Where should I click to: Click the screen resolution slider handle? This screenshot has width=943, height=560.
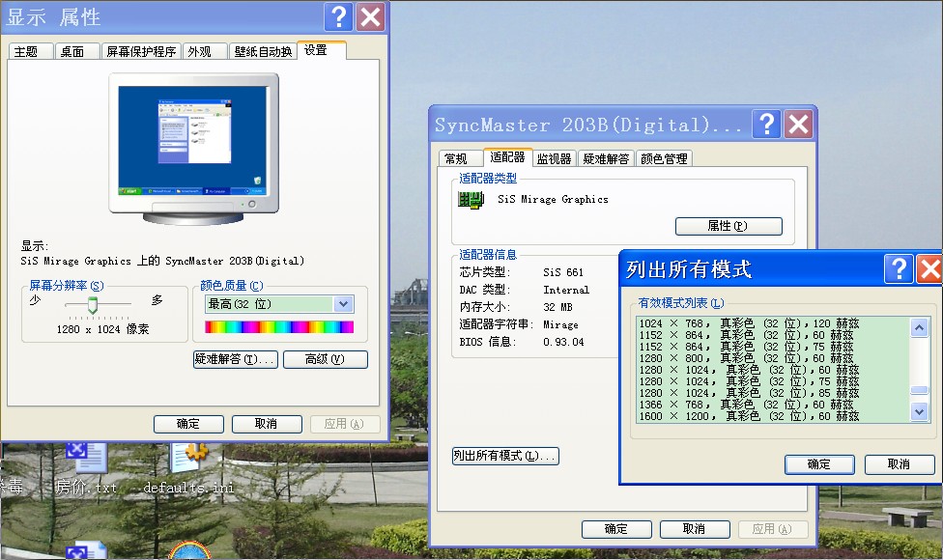tap(93, 304)
